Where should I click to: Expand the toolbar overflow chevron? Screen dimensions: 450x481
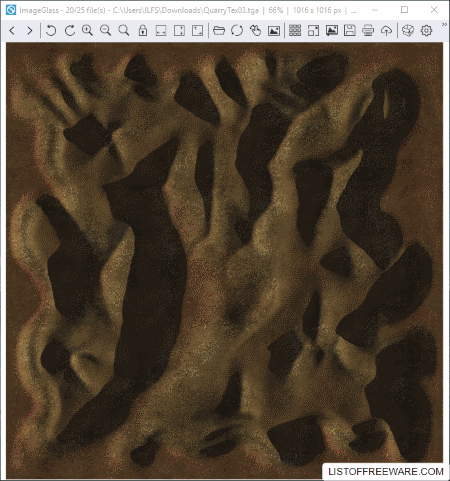tap(444, 24)
